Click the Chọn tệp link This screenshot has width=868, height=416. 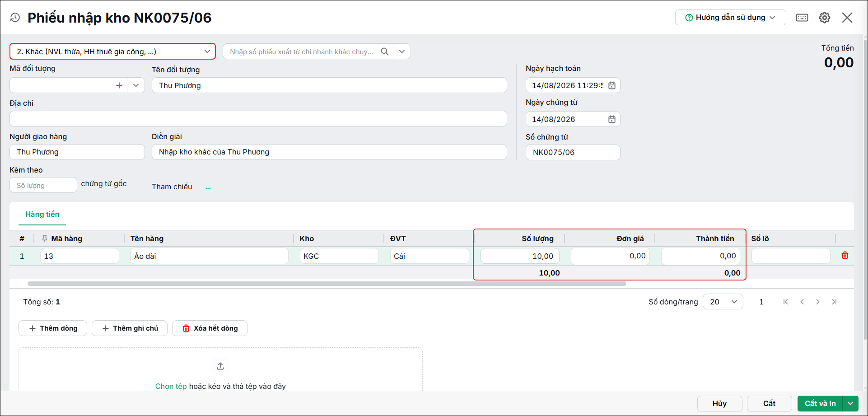click(171, 386)
